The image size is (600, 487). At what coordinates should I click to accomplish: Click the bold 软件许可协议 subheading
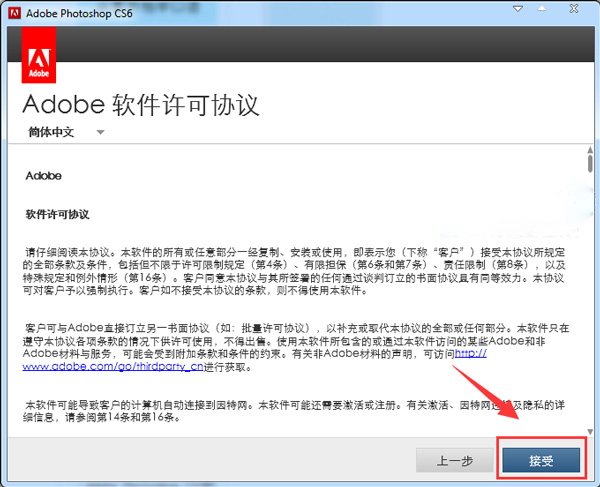click(57, 214)
